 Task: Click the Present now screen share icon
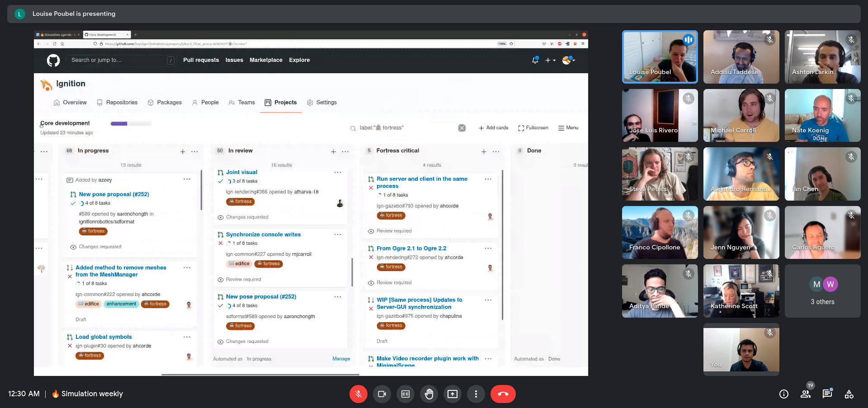pos(453,394)
